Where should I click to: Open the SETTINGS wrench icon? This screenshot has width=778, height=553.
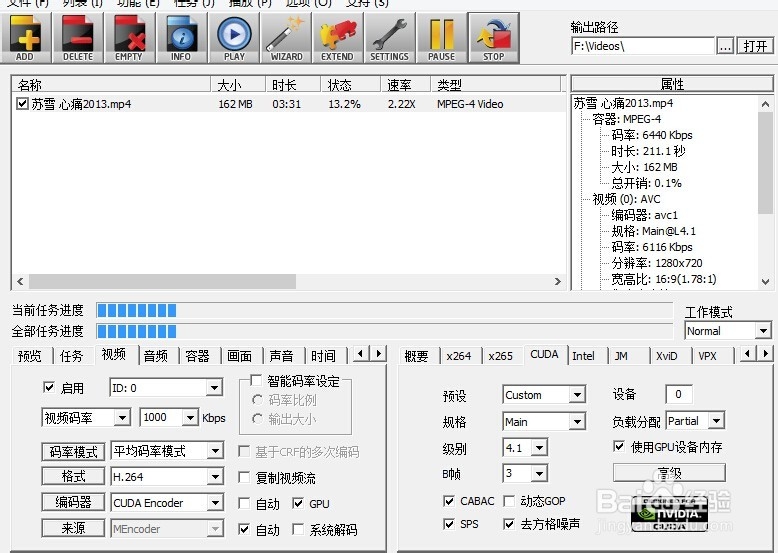(x=390, y=38)
